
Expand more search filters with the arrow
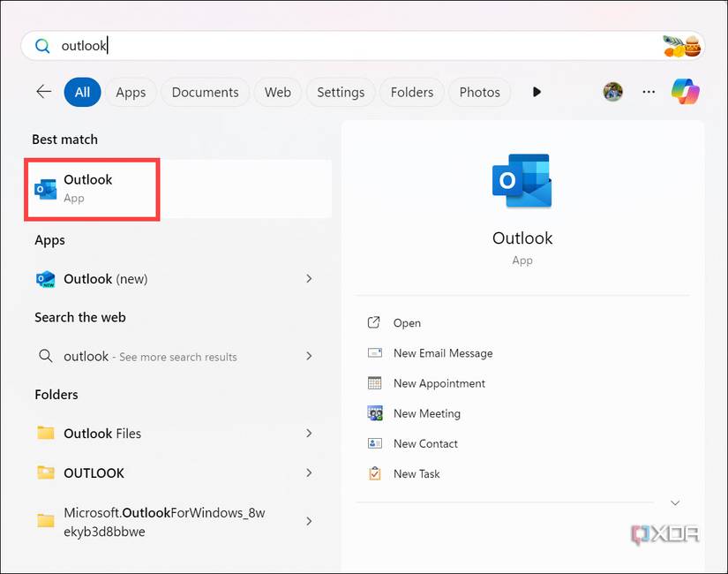click(537, 92)
